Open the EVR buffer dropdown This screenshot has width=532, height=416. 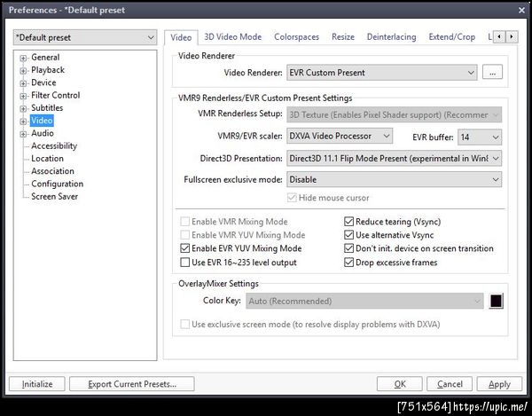click(x=480, y=137)
